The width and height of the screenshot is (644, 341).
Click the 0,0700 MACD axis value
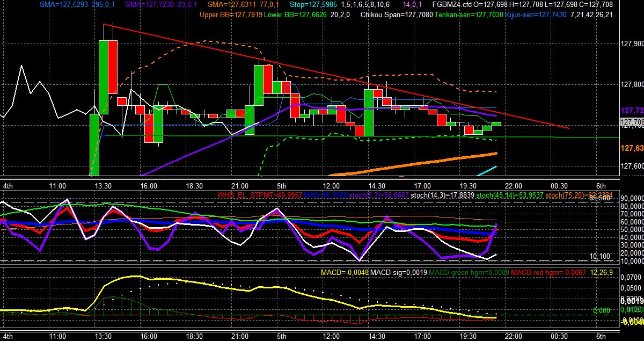[x=632, y=278]
